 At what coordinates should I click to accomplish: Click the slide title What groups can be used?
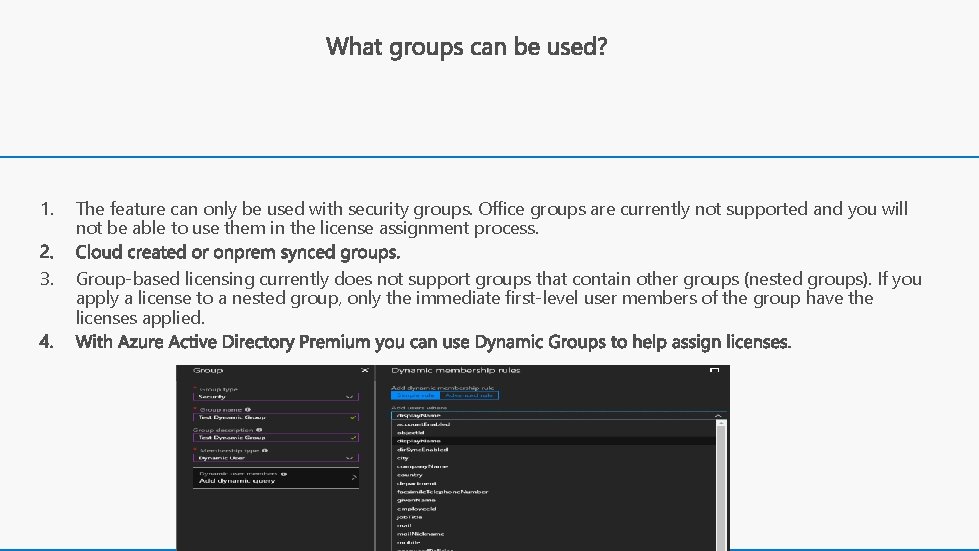point(466,47)
